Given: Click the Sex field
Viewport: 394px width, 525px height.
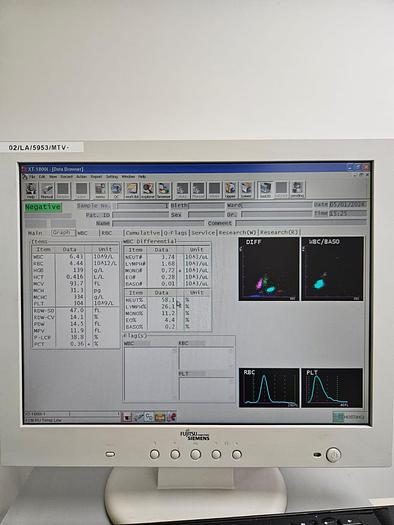Looking at the screenshot, I should tap(206, 214).
